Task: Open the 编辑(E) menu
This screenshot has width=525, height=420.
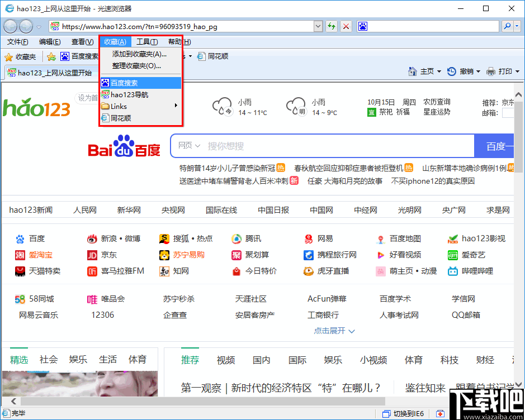Action: click(50, 42)
